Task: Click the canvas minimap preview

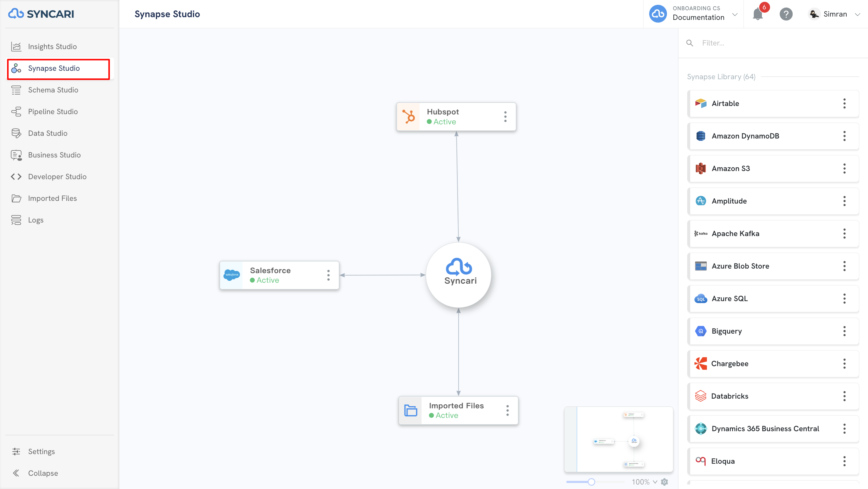Action: coord(619,439)
